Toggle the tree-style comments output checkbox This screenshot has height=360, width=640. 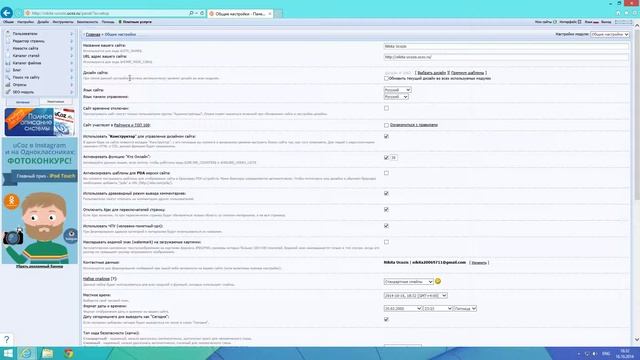[386, 193]
